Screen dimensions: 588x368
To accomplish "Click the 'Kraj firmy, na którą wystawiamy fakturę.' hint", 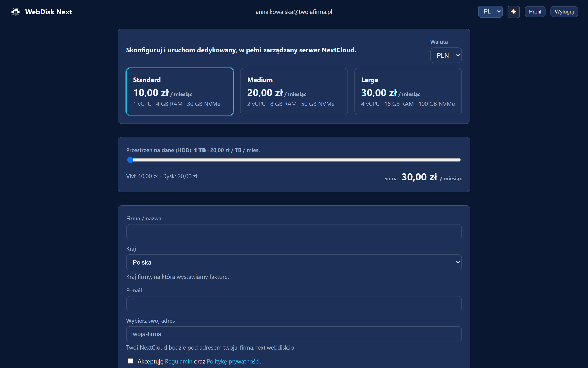I will pos(178,277).
